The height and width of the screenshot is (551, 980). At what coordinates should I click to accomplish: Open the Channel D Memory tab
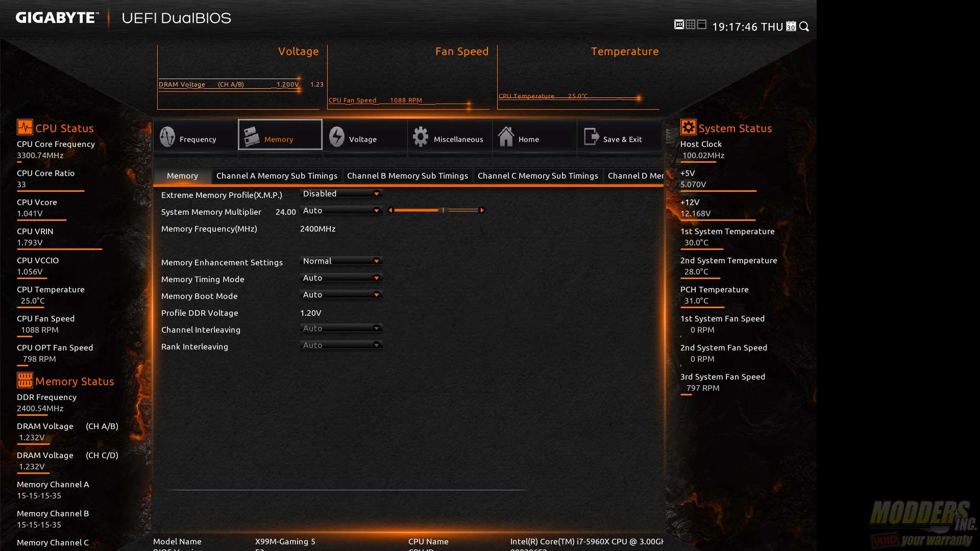pos(634,176)
